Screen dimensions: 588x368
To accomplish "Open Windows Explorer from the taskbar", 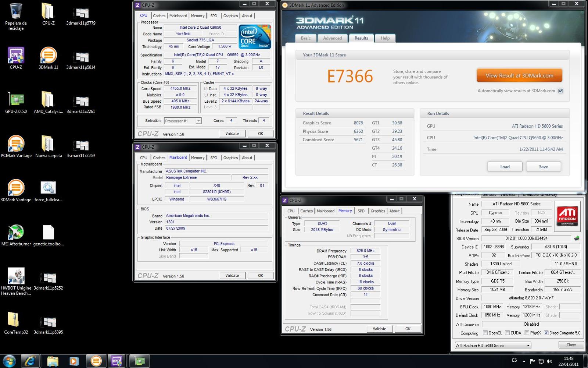I will [x=53, y=361].
